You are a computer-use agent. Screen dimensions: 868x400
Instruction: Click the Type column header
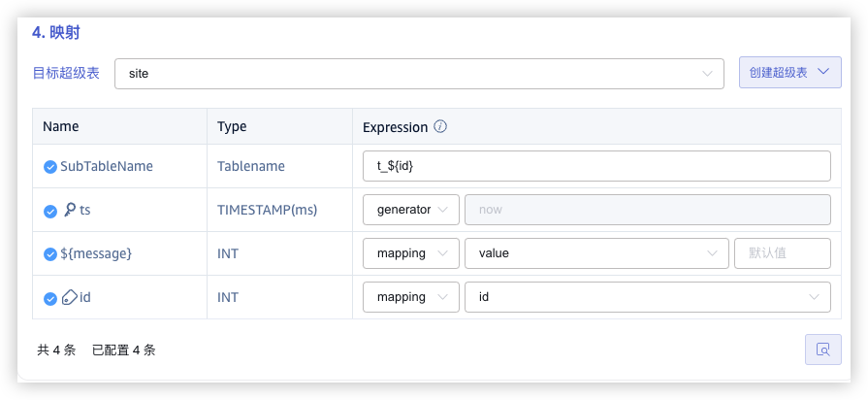click(x=232, y=127)
